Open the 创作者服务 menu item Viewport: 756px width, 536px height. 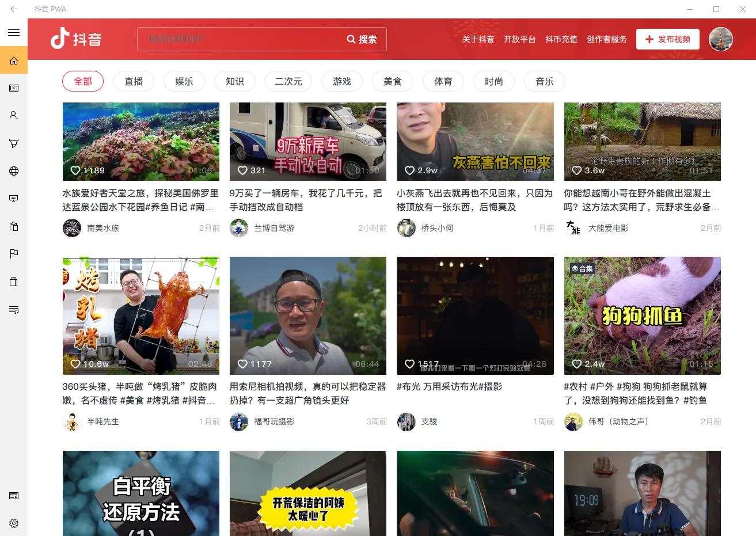coord(606,39)
